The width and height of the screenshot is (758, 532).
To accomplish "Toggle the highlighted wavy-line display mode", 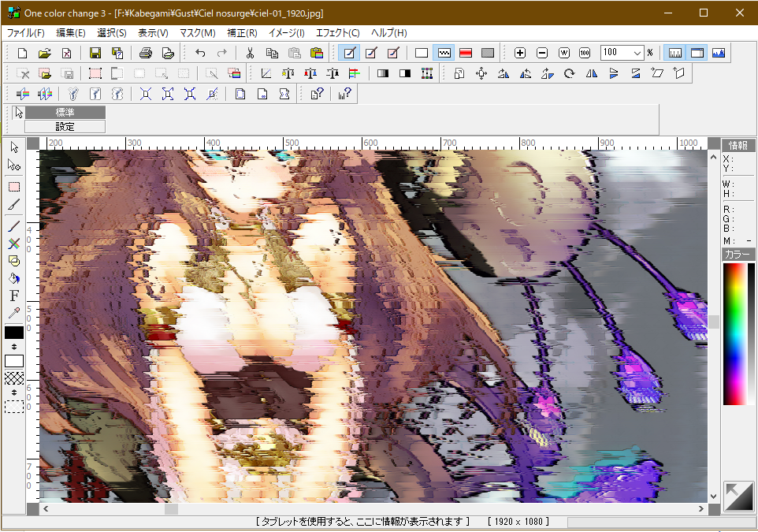I will click(444, 54).
